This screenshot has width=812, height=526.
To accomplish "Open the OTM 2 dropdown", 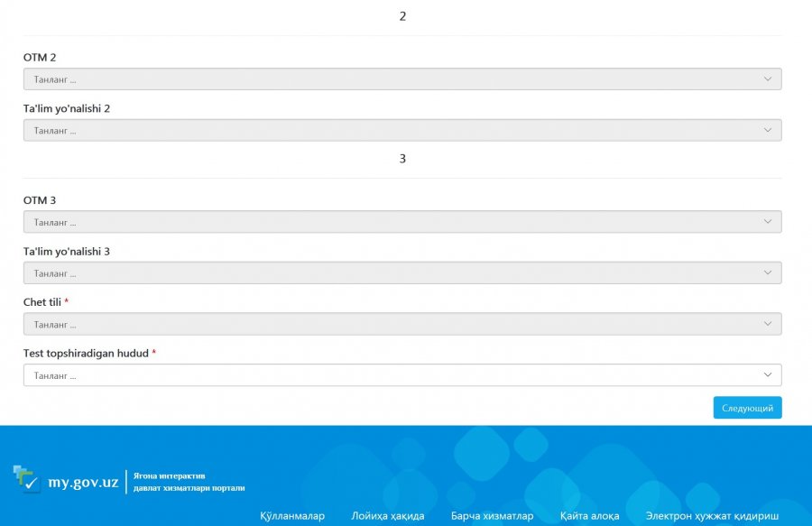I will pyautogui.click(x=401, y=79).
